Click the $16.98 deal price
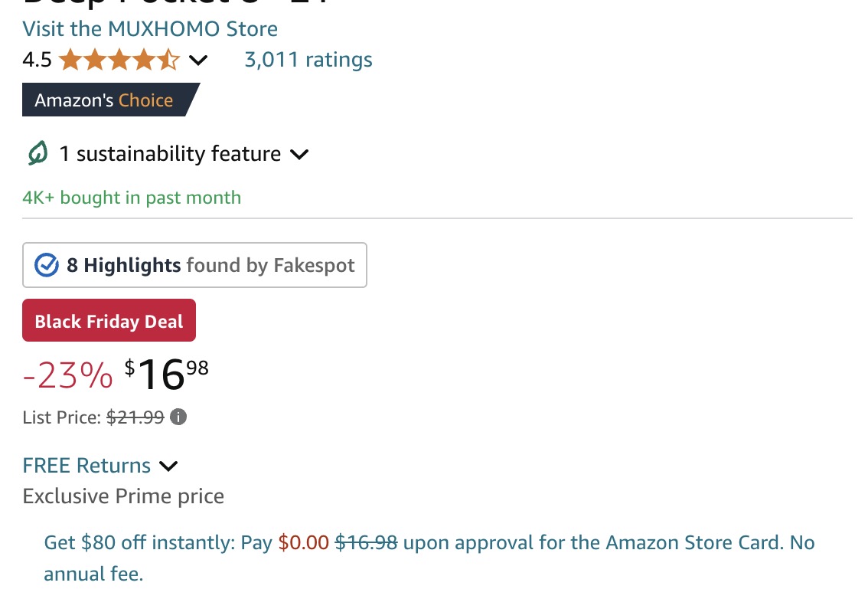868x599 pixels. click(167, 374)
